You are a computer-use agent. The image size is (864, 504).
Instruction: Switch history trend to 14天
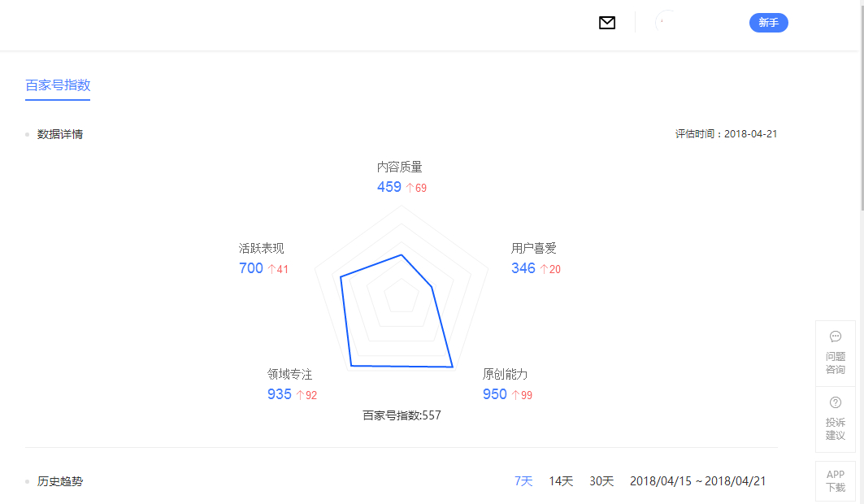(x=561, y=481)
